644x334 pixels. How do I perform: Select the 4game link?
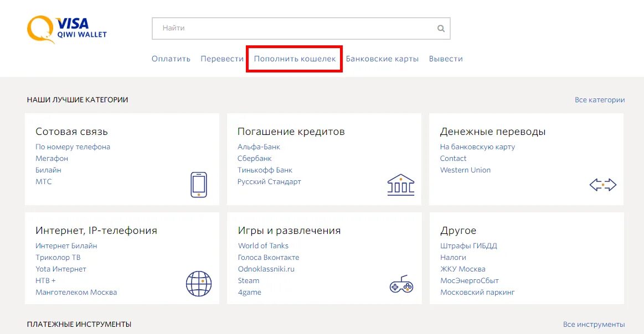pyautogui.click(x=249, y=292)
